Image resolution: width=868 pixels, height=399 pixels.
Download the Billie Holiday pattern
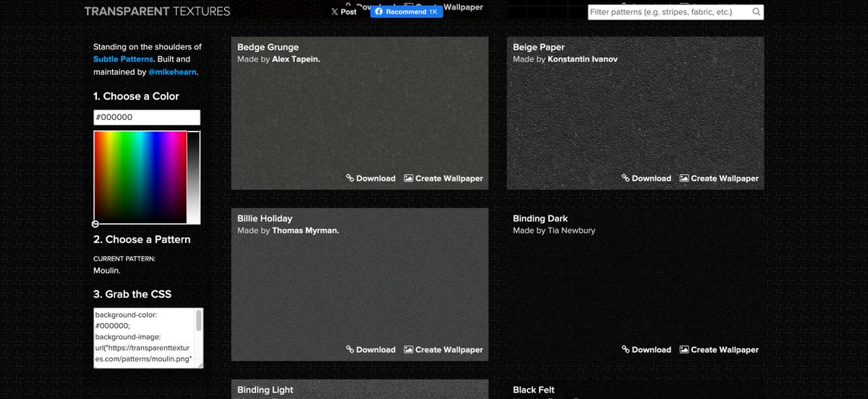coord(376,350)
